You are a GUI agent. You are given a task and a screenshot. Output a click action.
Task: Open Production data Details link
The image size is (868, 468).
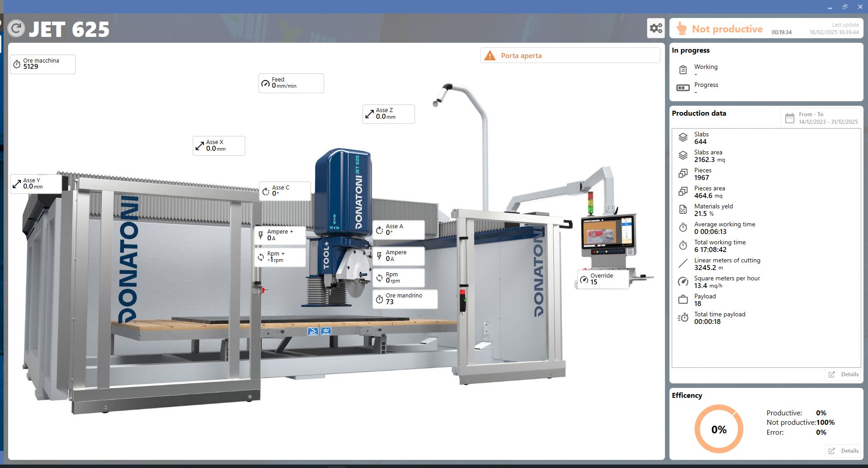click(843, 374)
